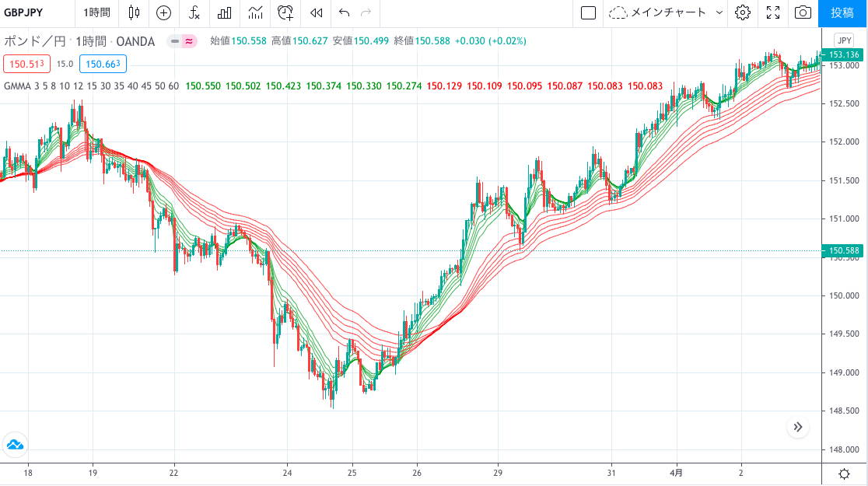Take a chart snapshot with the camera icon
This screenshot has width=868, height=486.
click(803, 12)
